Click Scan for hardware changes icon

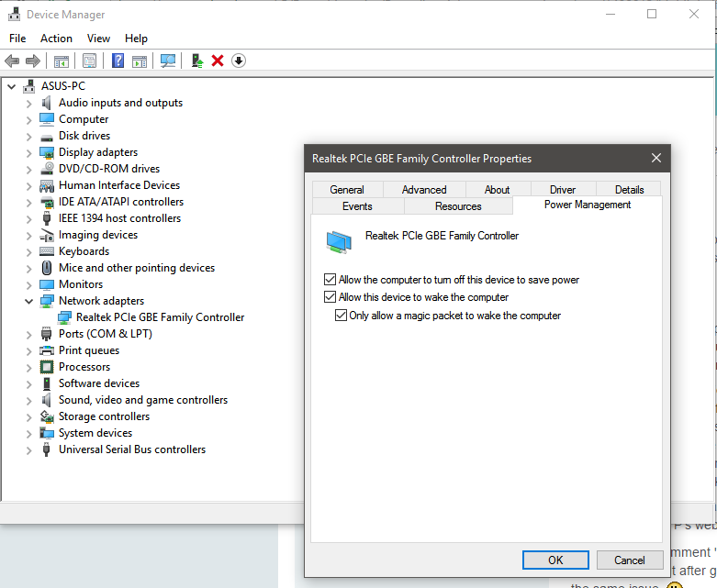tap(168, 61)
